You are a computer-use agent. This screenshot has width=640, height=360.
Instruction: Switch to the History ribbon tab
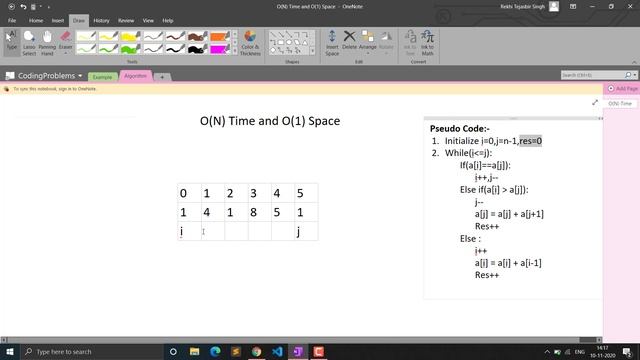[101, 20]
